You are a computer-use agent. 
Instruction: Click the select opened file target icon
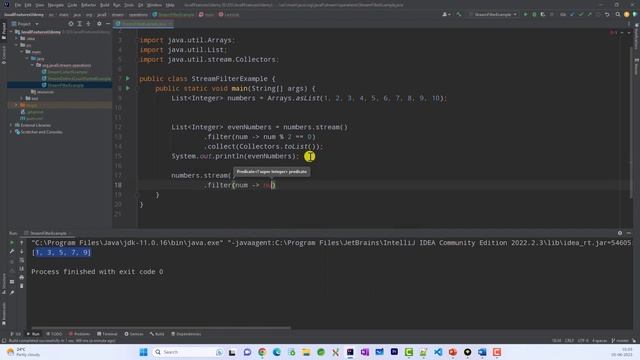tap(71, 24)
